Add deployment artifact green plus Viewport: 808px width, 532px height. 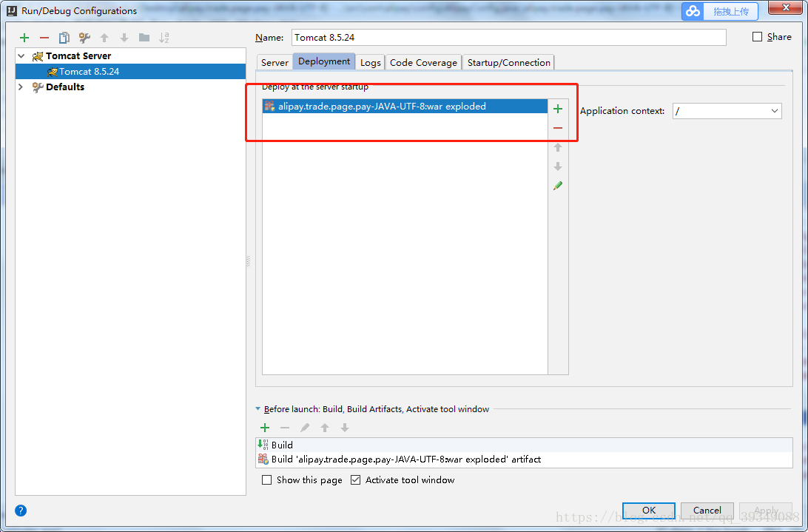[x=558, y=109]
